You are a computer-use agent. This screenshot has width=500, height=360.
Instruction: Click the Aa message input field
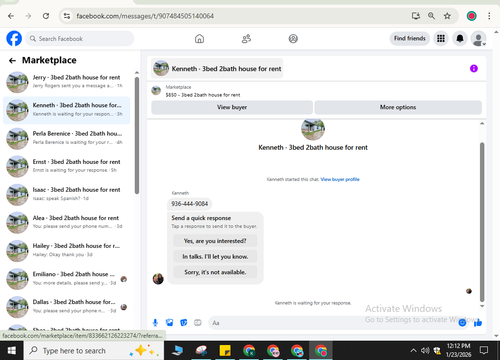pyautogui.click(x=333, y=323)
